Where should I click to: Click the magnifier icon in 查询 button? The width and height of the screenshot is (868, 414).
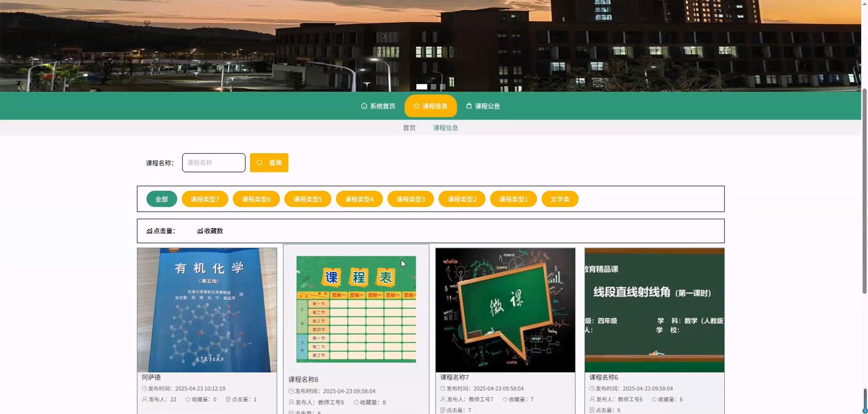(x=259, y=163)
